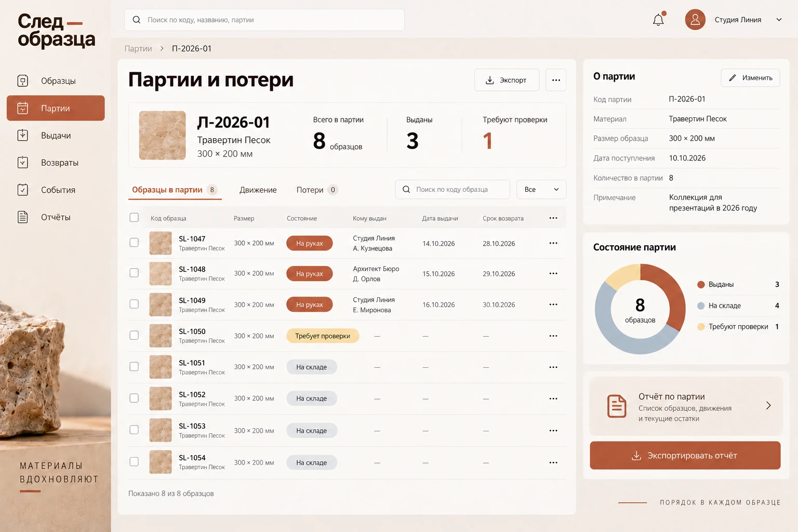This screenshot has height=532, width=798.
Task: Click Экспортировать отчёт button
Action: (x=685, y=456)
